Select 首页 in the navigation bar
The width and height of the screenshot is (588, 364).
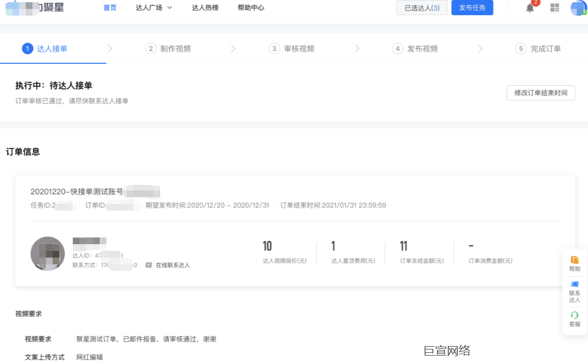tap(109, 8)
